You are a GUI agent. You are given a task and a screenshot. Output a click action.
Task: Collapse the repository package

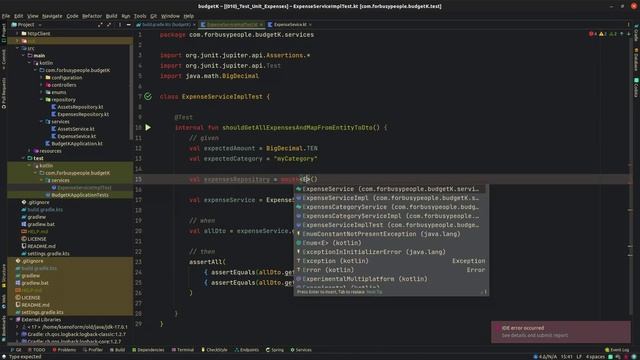41,100
